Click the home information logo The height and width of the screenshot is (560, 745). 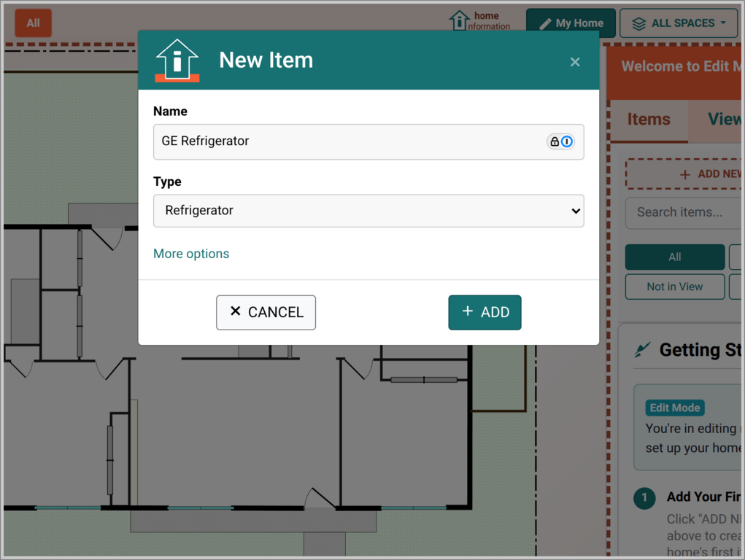pos(480,21)
